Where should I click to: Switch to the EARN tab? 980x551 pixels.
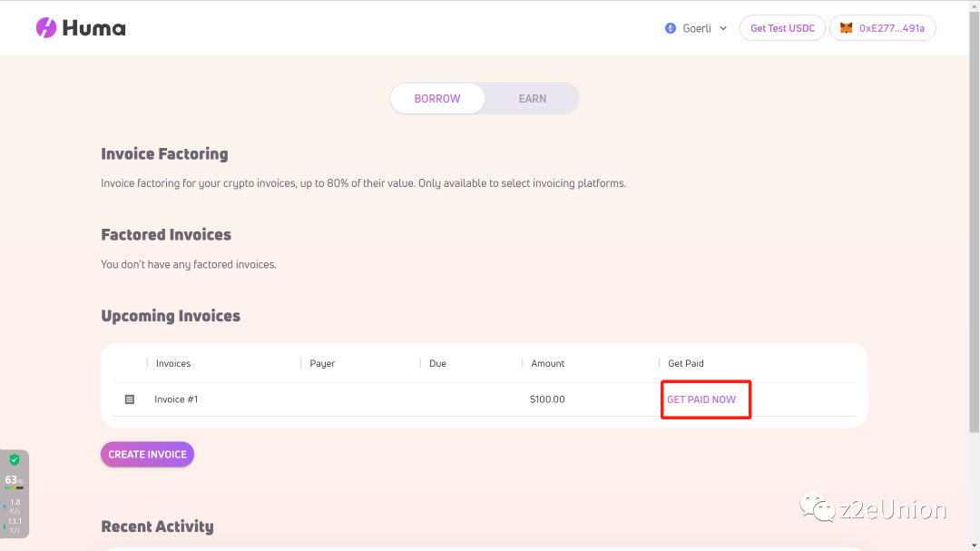click(533, 99)
